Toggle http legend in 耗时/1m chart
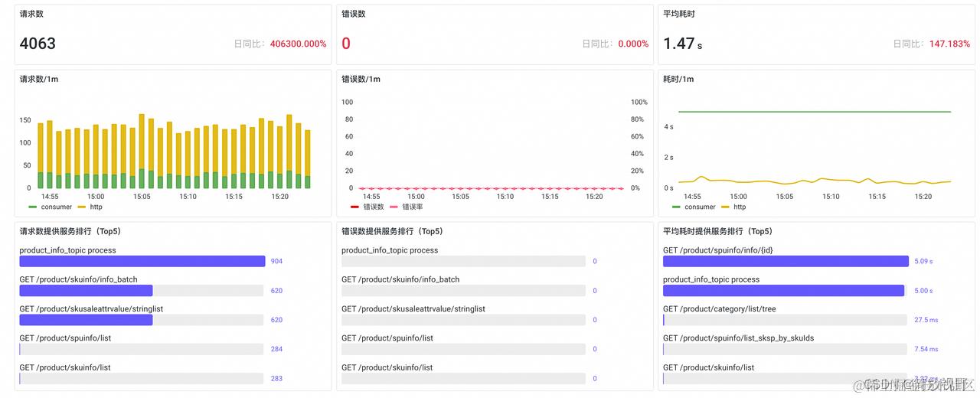Screen dimensions: 980x398 [733, 207]
